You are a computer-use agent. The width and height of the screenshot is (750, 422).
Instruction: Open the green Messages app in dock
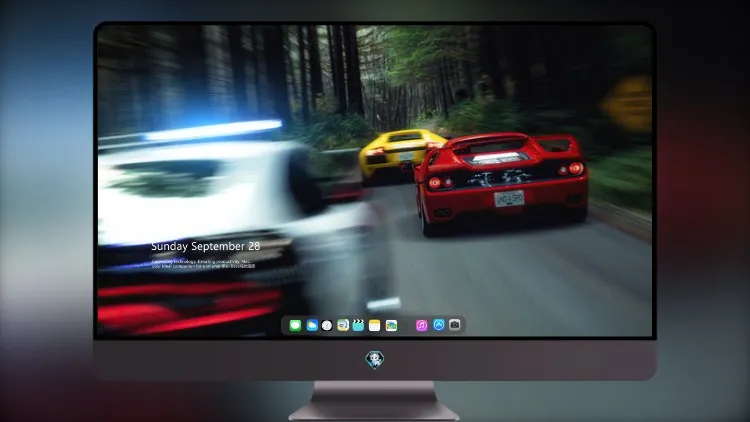(295, 325)
